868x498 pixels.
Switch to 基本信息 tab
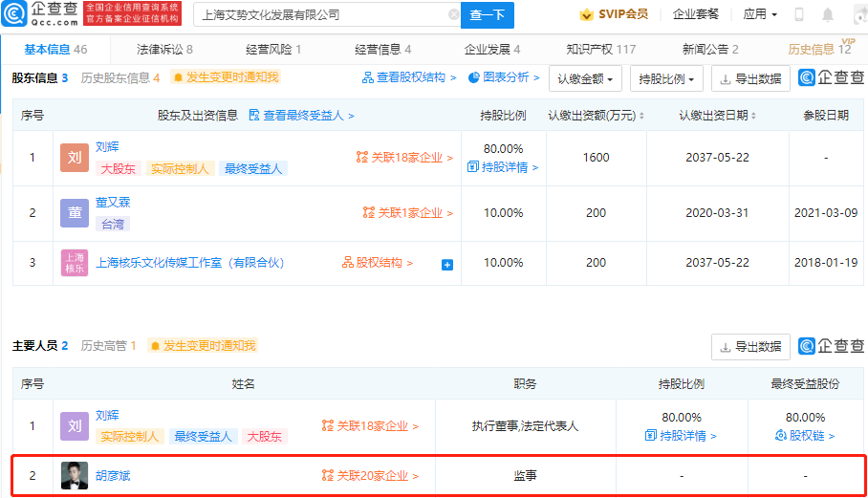pyautogui.click(x=55, y=50)
